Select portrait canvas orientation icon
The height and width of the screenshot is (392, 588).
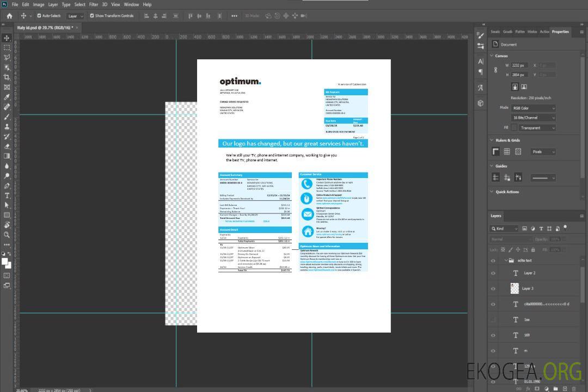coord(515,87)
